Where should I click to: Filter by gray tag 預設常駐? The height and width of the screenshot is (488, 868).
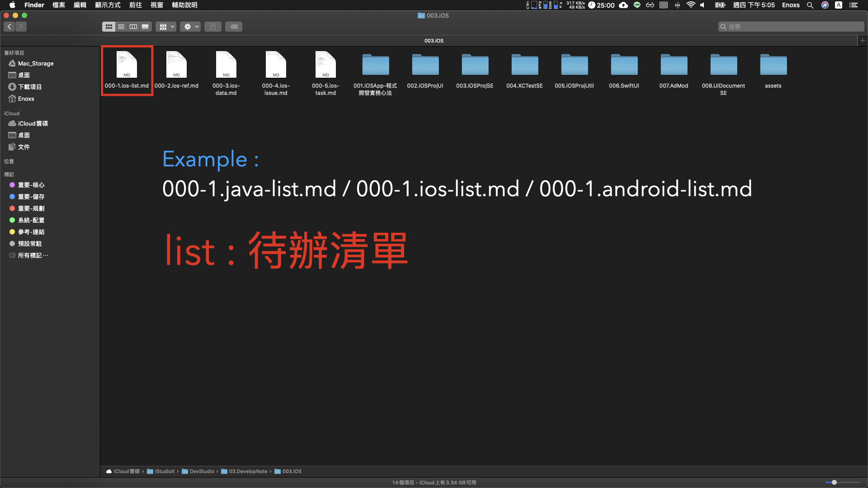[x=26, y=244]
